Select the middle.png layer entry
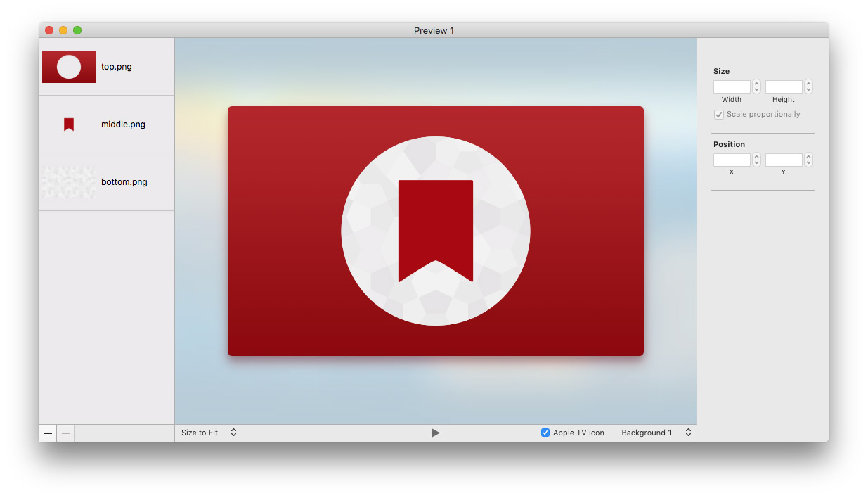 123,124
